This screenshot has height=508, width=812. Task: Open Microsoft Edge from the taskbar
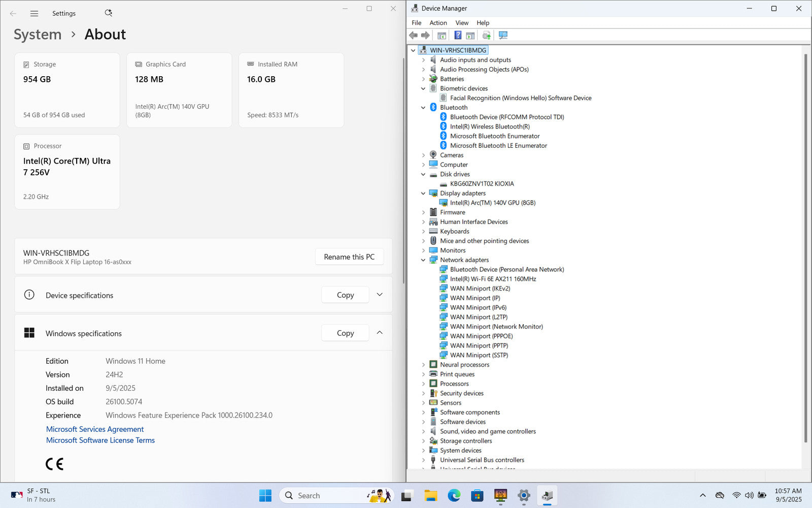[454, 495]
